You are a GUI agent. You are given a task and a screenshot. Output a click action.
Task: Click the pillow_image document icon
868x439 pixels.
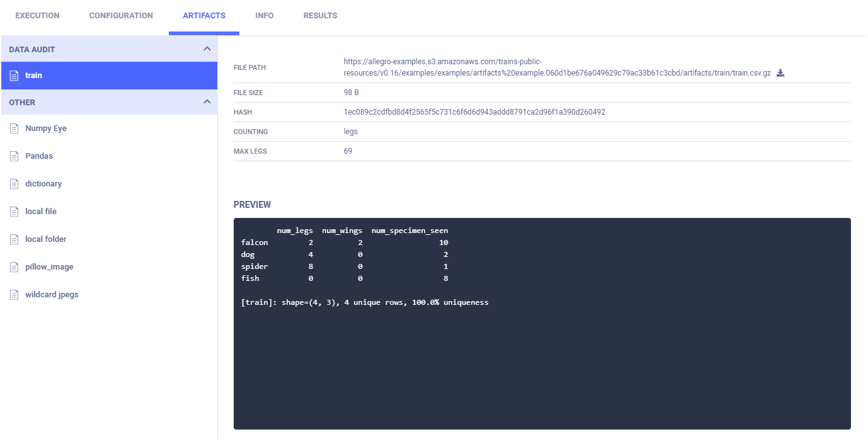point(14,267)
